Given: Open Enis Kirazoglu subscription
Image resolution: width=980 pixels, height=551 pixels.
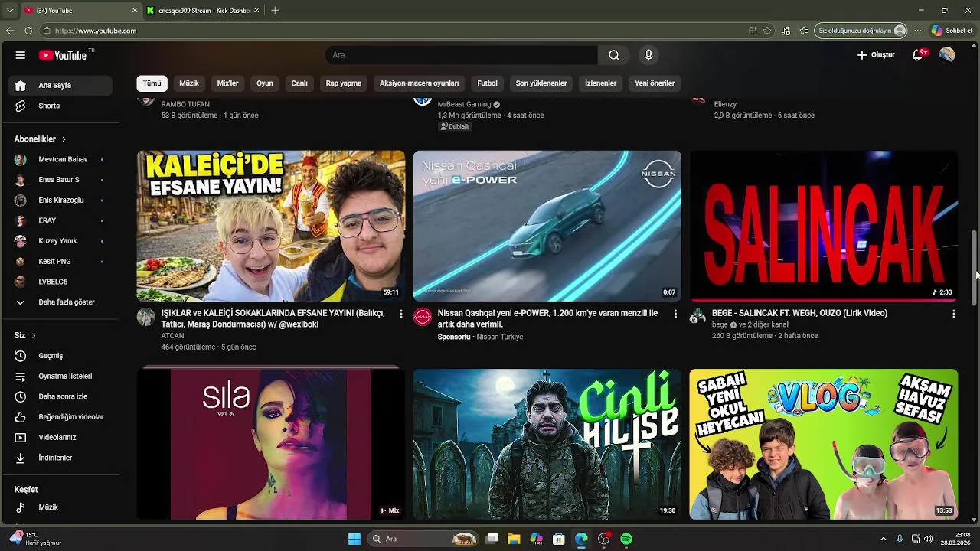Looking at the screenshot, I should [x=63, y=201].
